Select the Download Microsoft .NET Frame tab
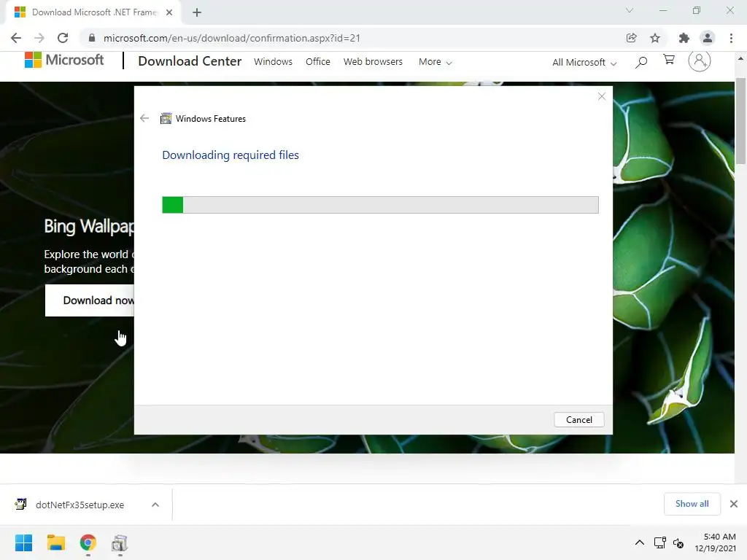The image size is (747, 560). (x=93, y=13)
